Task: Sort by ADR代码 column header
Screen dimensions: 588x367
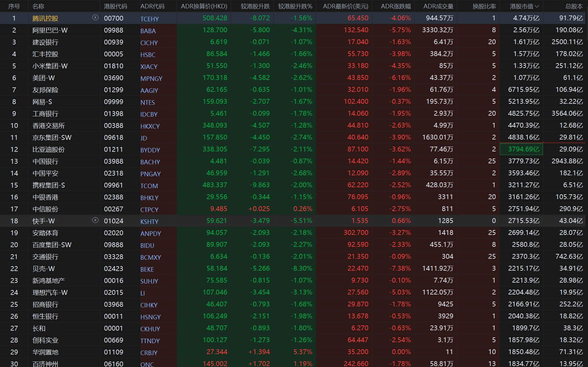Action: tap(152, 6)
